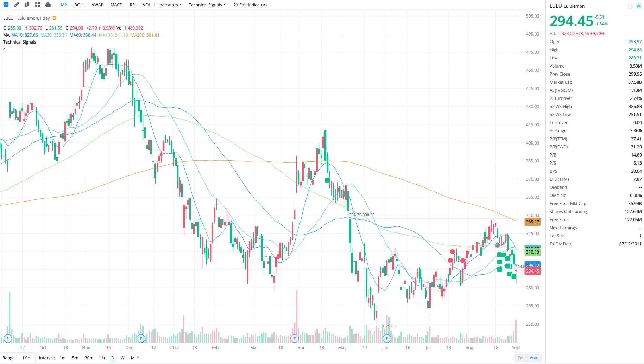Click the earnings E marker near Sept 17
Viewport: 644px width, 364px height.
click(x=8, y=339)
